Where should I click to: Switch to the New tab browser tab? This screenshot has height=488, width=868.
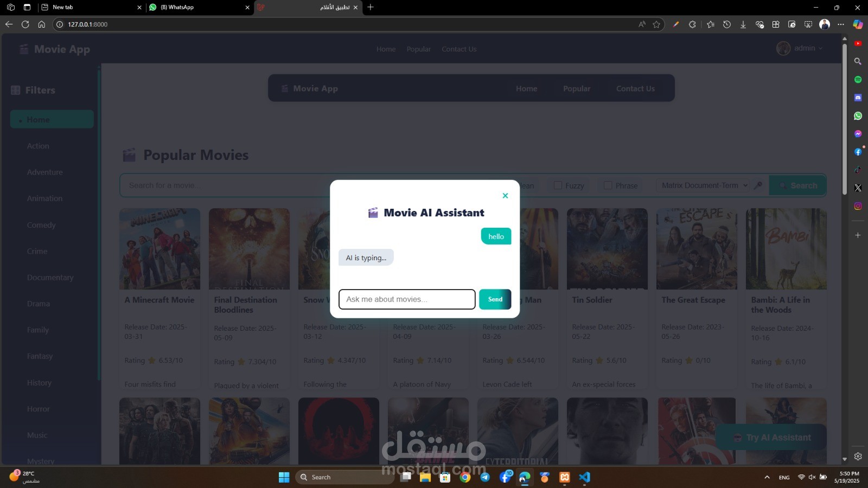pos(91,7)
